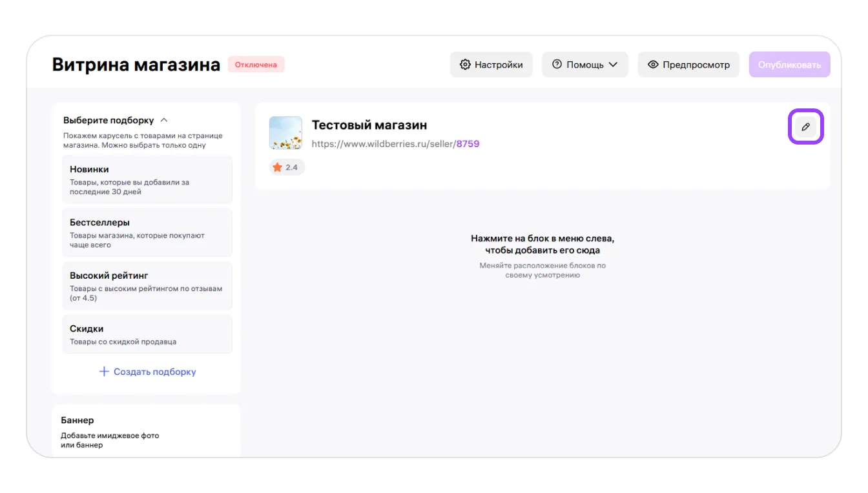Select the Высокий рейтинг collection
This screenshot has height=493, width=868.
pos(147,286)
